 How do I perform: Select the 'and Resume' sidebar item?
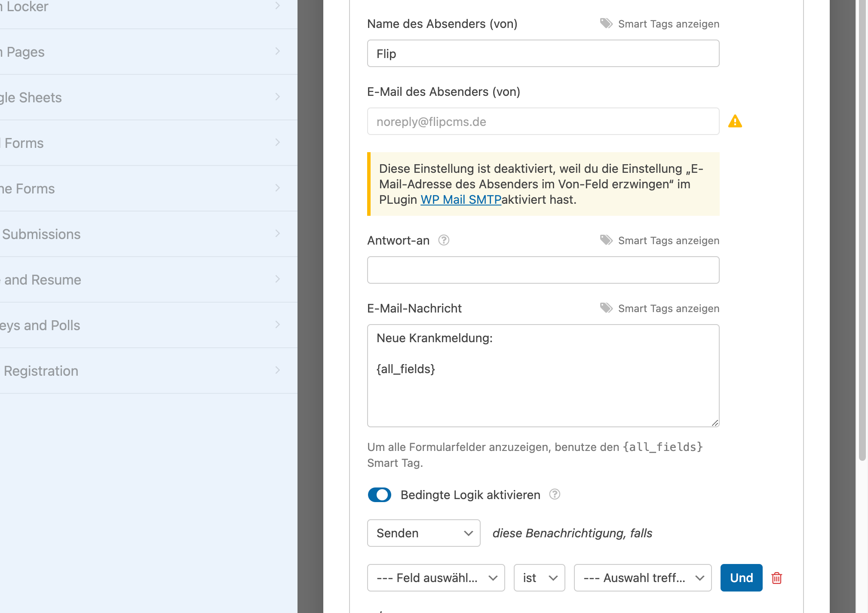point(148,280)
